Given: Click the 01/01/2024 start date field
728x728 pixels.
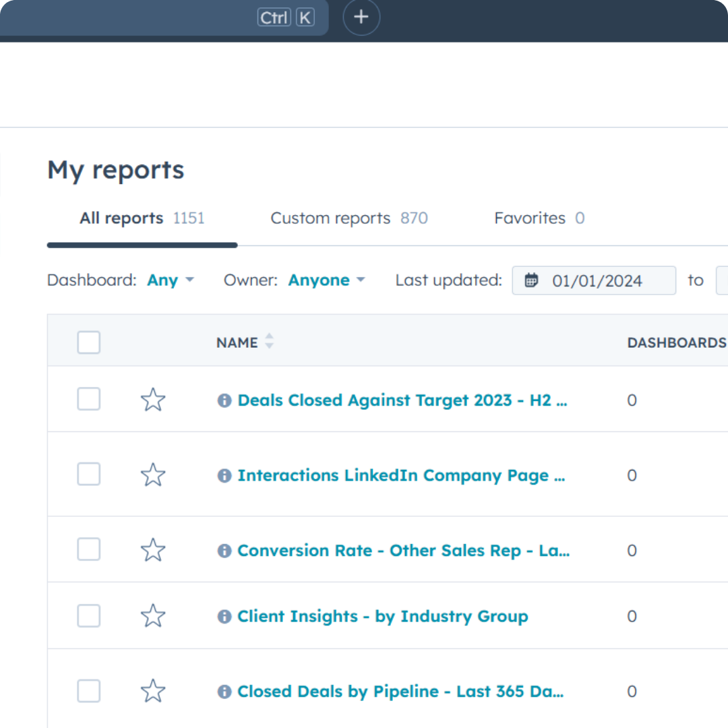Looking at the screenshot, I should 594,280.
